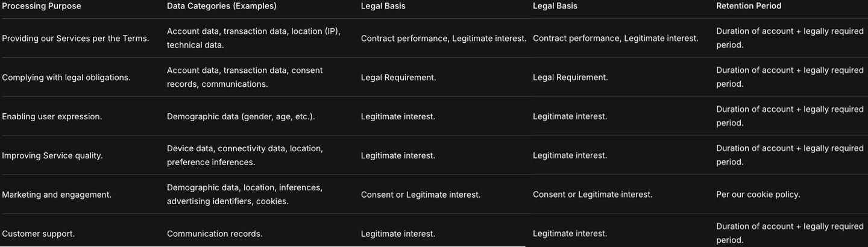Click the 'Improving Service quality' purpose cell

click(x=52, y=155)
